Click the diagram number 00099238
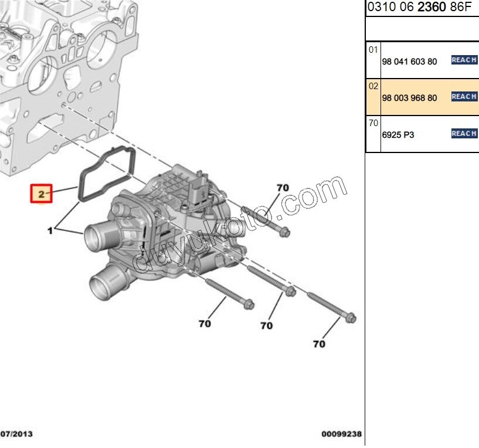The image size is (479, 448). [341, 434]
